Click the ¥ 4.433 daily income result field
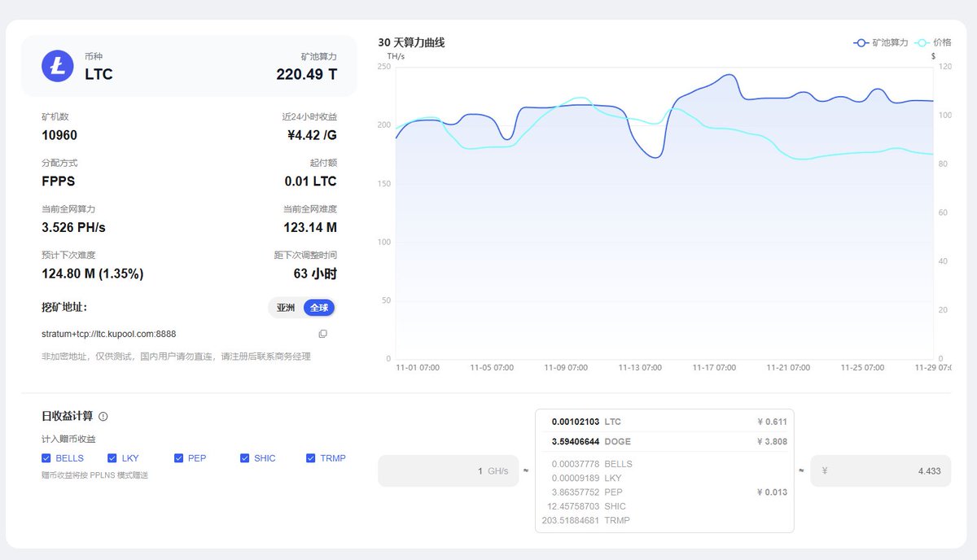This screenshot has width=977, height=560. (x=880, y=470)
